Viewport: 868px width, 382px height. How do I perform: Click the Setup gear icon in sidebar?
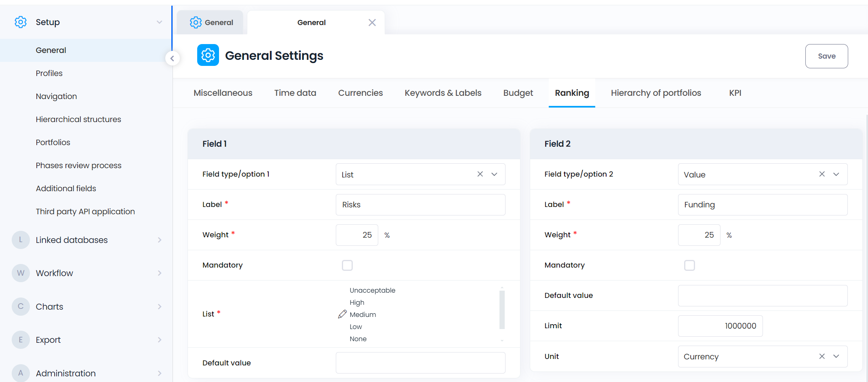(21, 22)
